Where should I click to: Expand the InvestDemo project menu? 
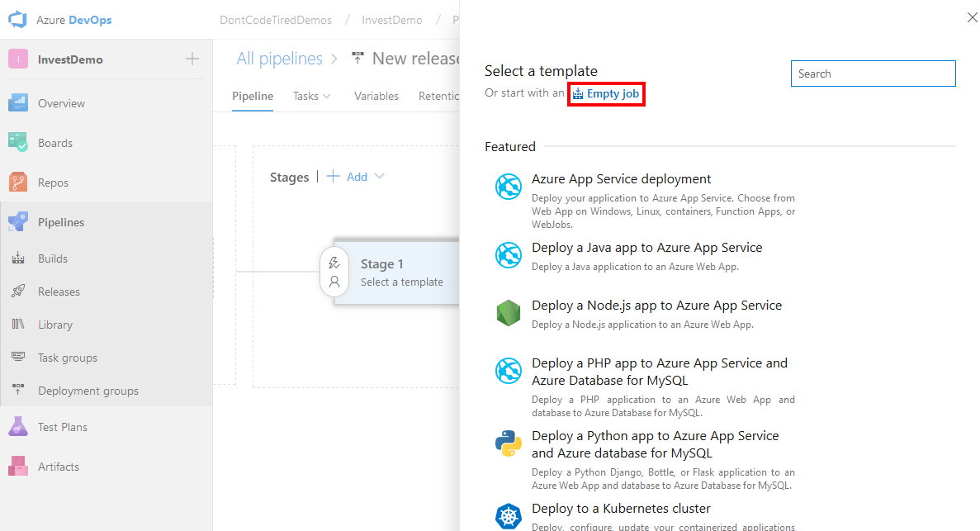point(192,59)
